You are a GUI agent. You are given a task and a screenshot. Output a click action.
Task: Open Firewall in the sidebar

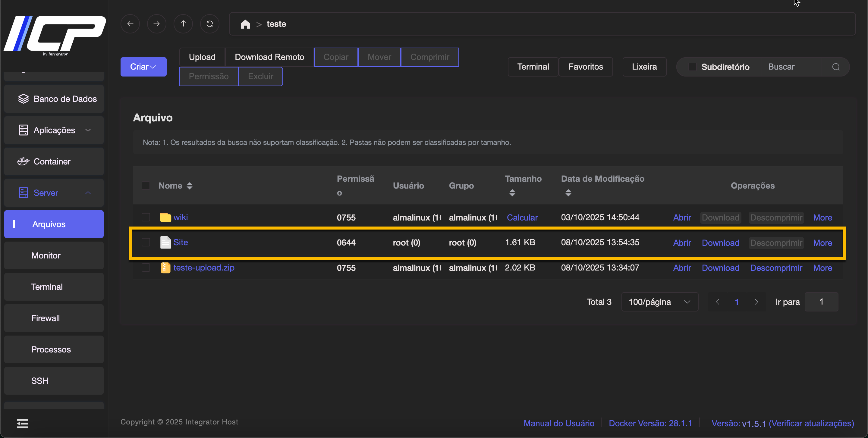[x=46, y=318]
